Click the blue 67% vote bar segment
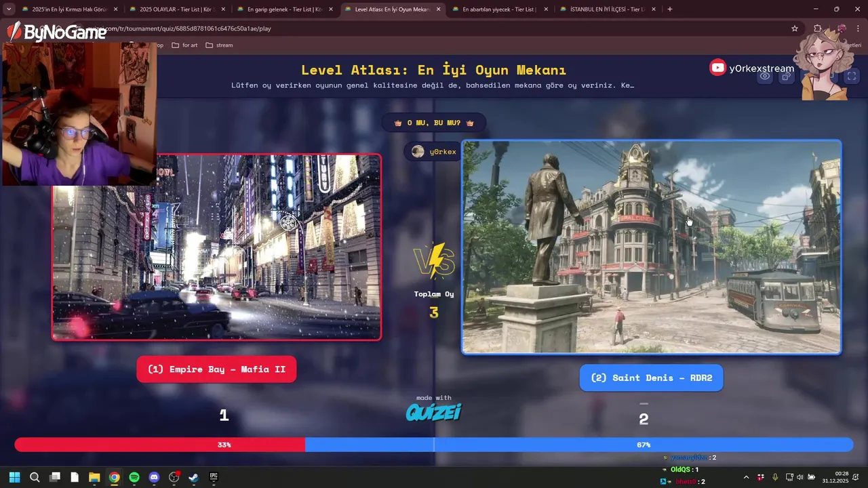 [x=579, y=445]
